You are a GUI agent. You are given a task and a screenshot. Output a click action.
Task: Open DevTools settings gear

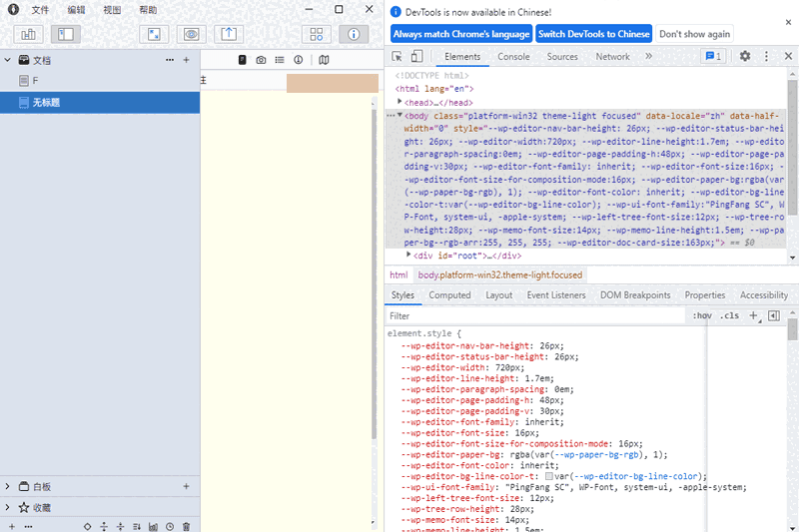coord(745,57)
